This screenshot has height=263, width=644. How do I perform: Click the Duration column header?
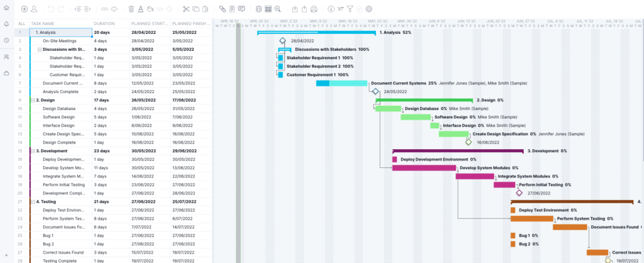tap(104, 24)
